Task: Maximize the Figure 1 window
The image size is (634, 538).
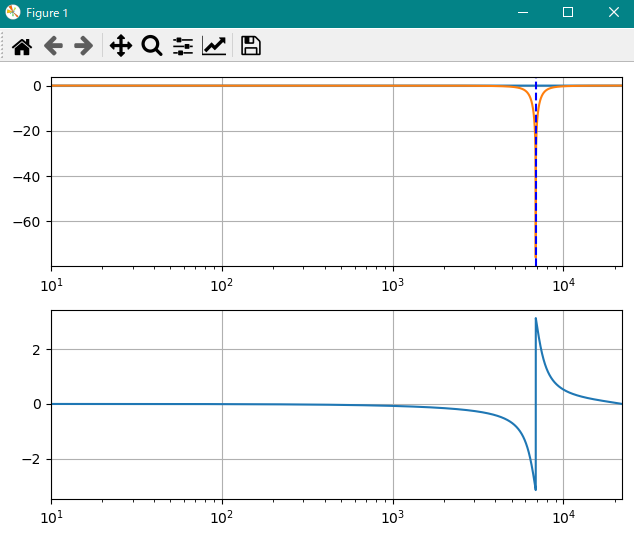Action: pos(568,13)
